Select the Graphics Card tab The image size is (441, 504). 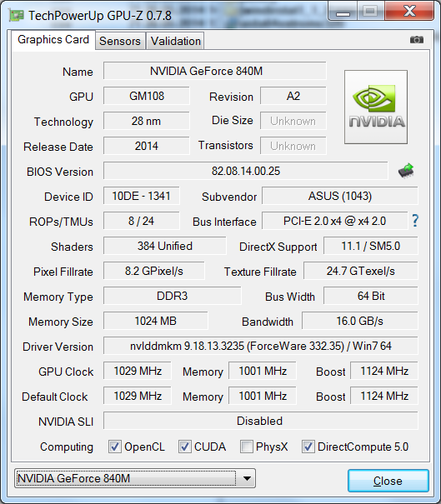(x=53, y=39)
